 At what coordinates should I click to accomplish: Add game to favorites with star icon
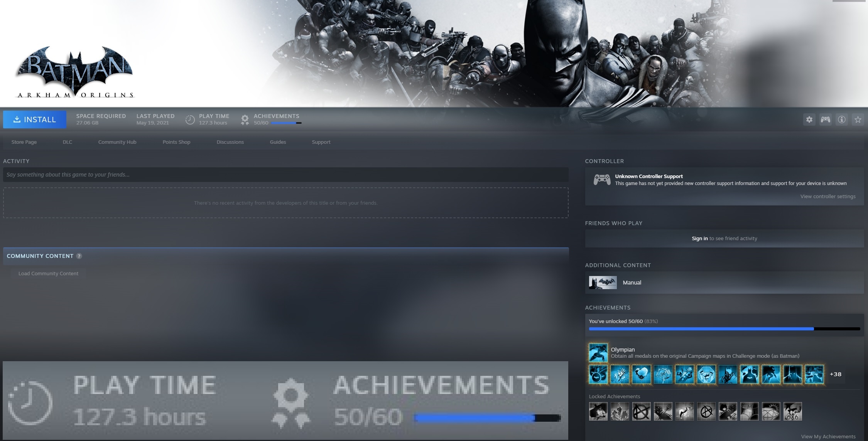tap(858, 120)
